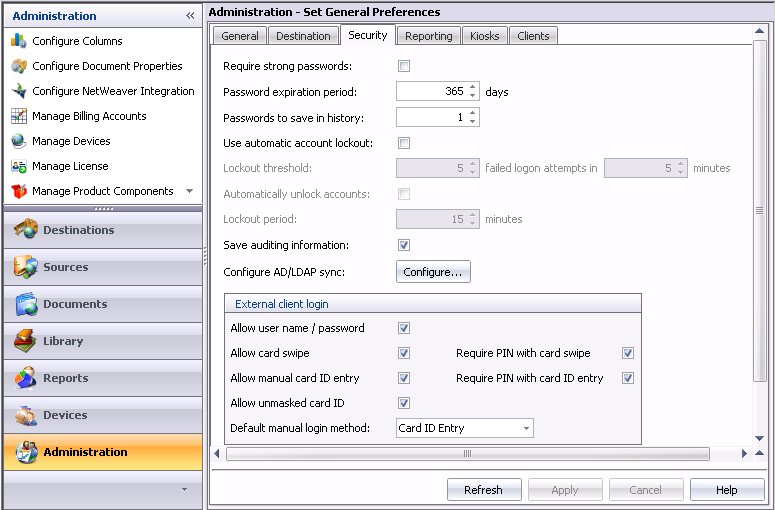This screenshot has width=775, height=510.
Task: Open the Sources navigation section
Action: click(x=103, y=267)
